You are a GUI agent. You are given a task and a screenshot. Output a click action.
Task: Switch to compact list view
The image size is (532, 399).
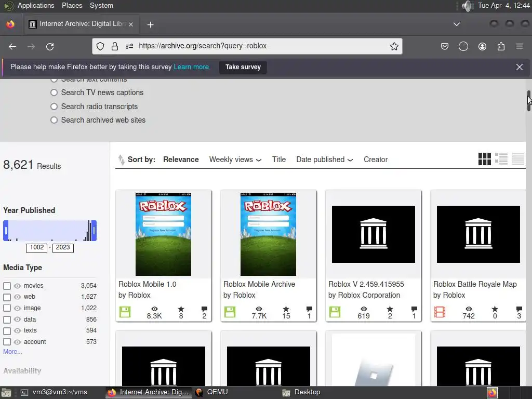[518, 159]
